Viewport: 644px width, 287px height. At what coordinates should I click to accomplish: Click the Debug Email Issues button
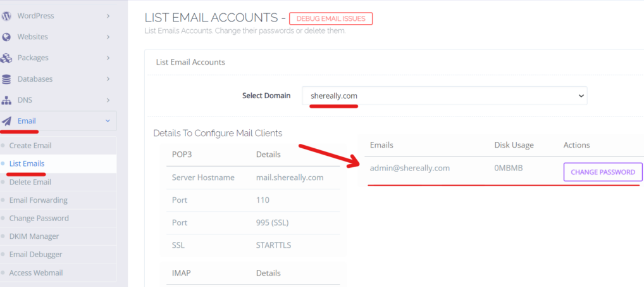point(331,18)
